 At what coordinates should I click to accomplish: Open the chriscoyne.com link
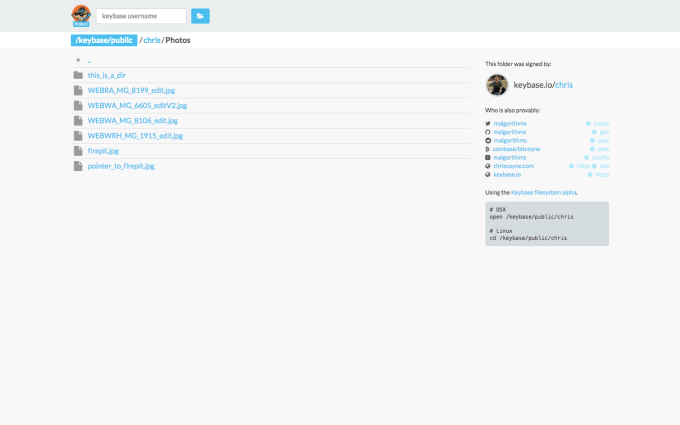(513, 166)
